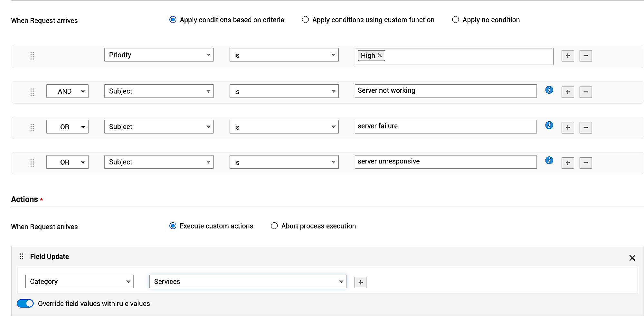Open the Priority field dropdown
This screenshot has width=644, height=316.
pos(159,55)
